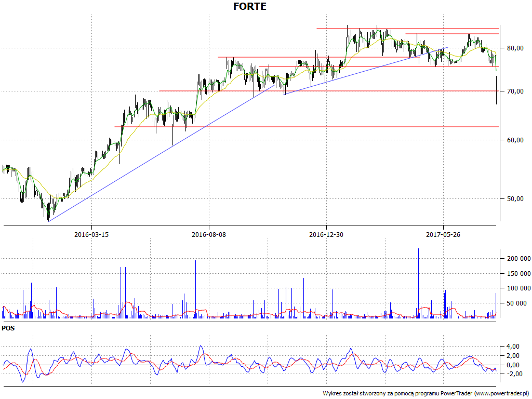Click the POS indicator label
The height and width of the screenshot is (399, 532).
pyautogui.click(x=8, y=328)
